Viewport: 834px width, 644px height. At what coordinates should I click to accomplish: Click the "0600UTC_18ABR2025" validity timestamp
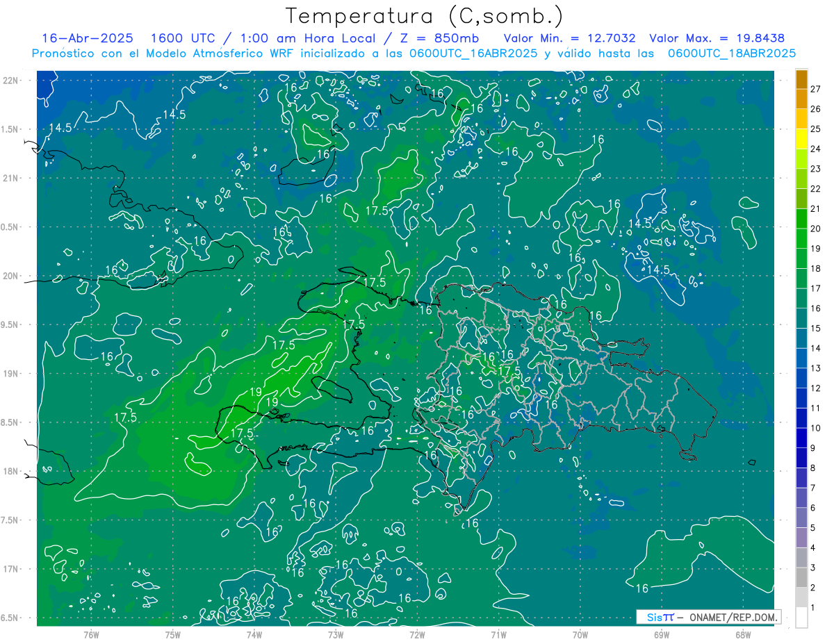(732, 53)
